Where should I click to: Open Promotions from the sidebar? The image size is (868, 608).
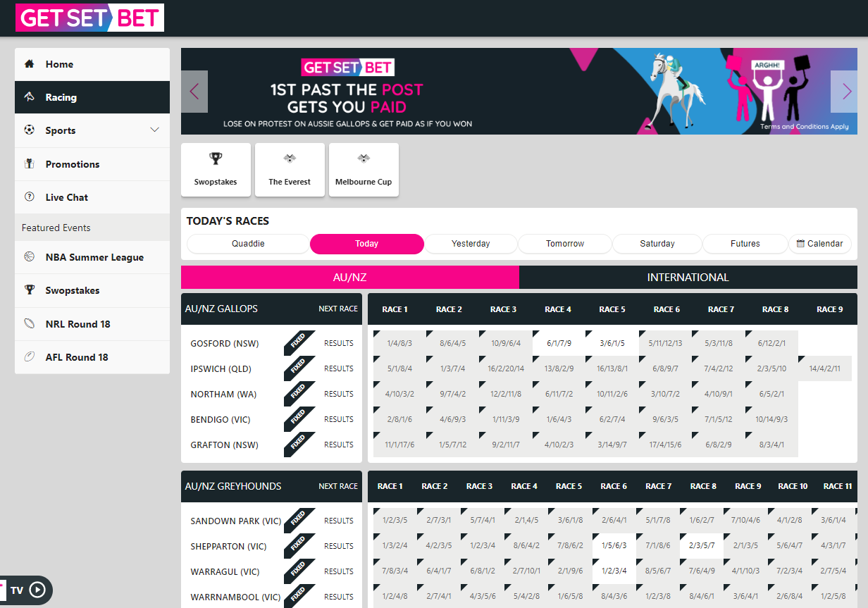(x=92, y=164)
